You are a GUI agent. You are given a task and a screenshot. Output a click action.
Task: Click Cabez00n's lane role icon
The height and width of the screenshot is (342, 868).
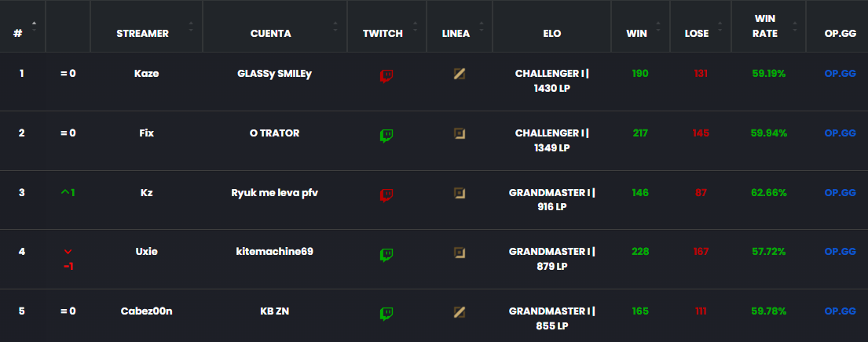pos(459,311)
